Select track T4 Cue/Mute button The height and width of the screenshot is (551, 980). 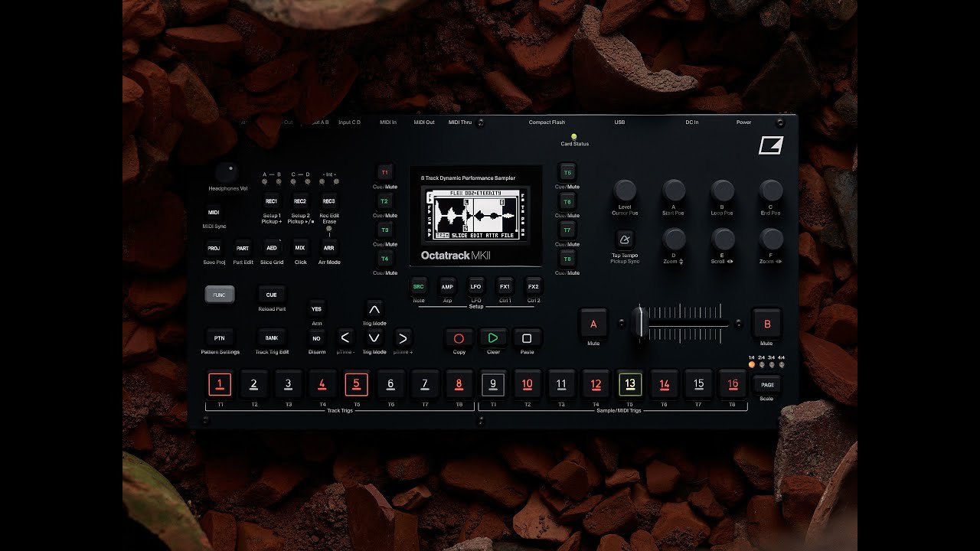[x=385, y=259]
